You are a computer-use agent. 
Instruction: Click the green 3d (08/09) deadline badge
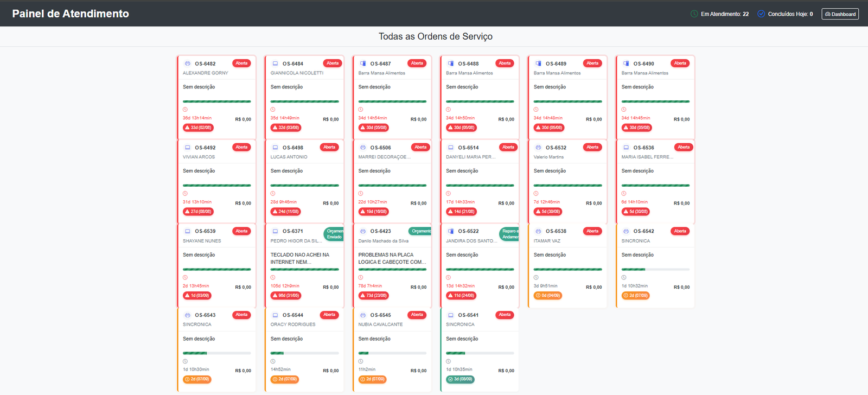460,379
